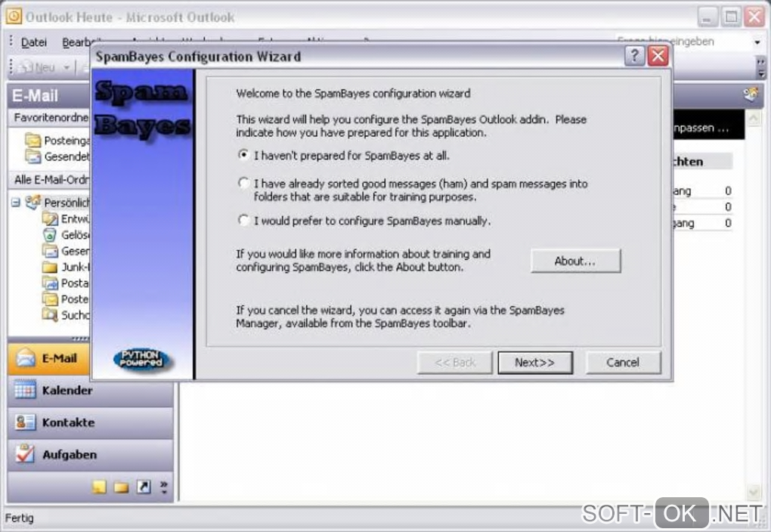
Task: Open the About… information button
Action: (x=575, y=261)
